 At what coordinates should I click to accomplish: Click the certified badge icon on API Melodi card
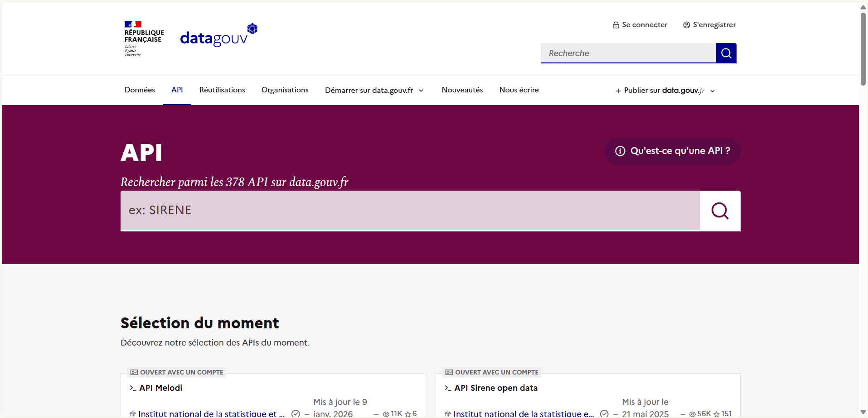[x=296, y=413]
